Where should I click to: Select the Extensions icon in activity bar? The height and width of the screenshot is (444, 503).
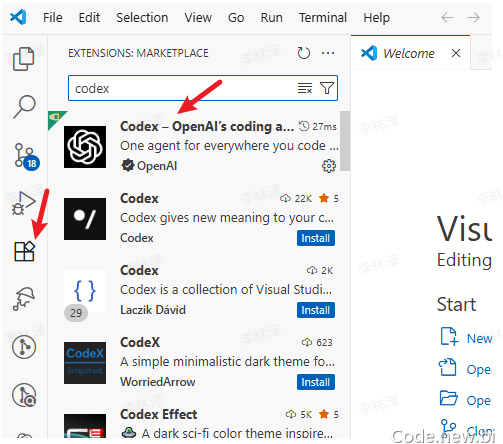point(24,251)
